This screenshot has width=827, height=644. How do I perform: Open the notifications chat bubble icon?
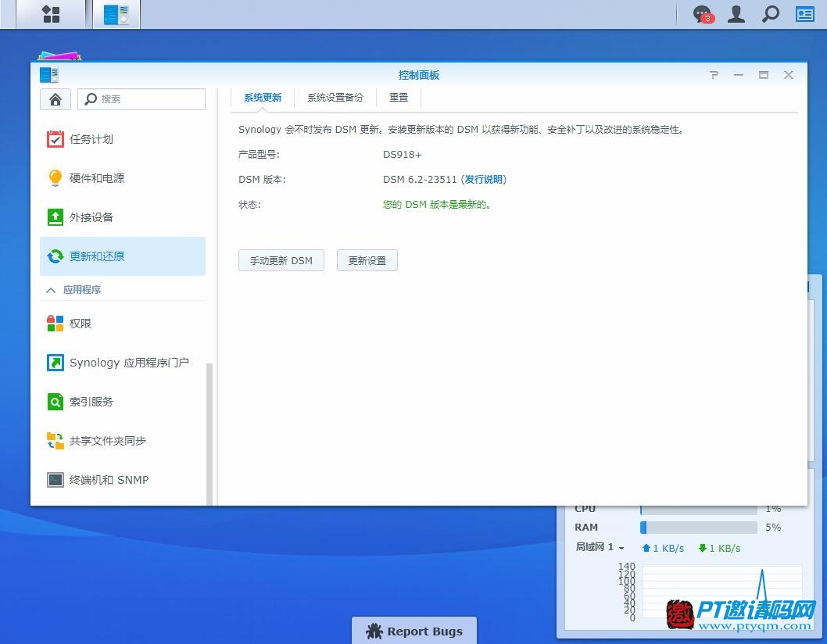click(x=703, y=14)
